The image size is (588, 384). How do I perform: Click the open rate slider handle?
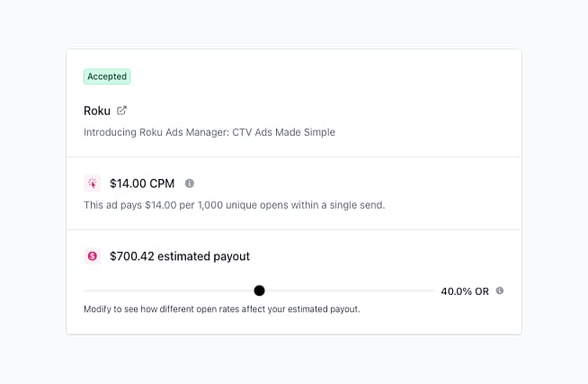[x=259, y=290]
